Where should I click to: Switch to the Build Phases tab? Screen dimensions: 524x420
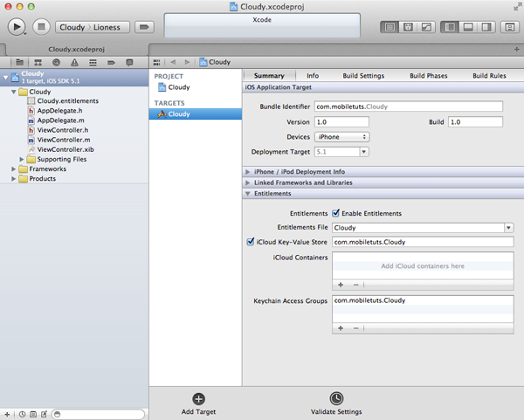(x=429, y=76)
